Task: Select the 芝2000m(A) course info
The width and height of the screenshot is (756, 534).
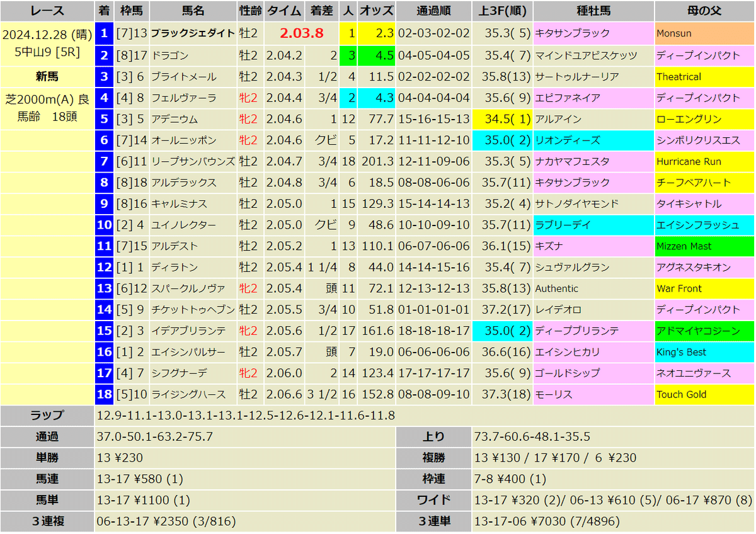Action: point(45,97)
